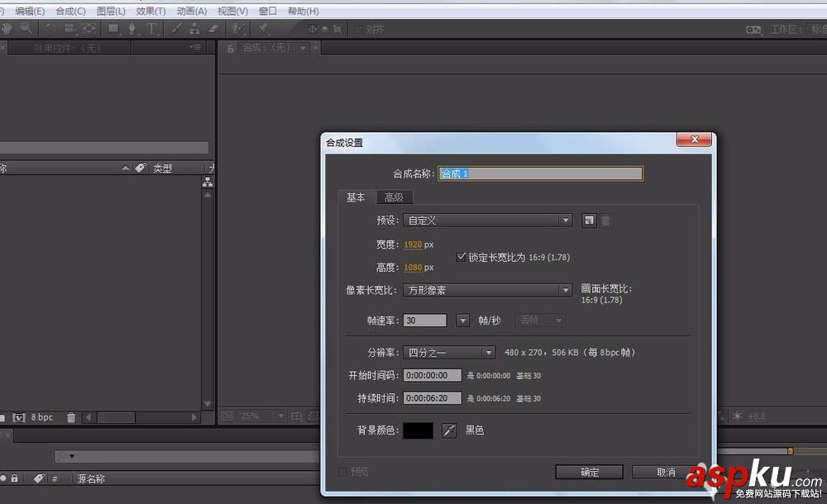Open the 分辨率 resolution dropdown
This screenshot has height=504, width=827.
449,352
